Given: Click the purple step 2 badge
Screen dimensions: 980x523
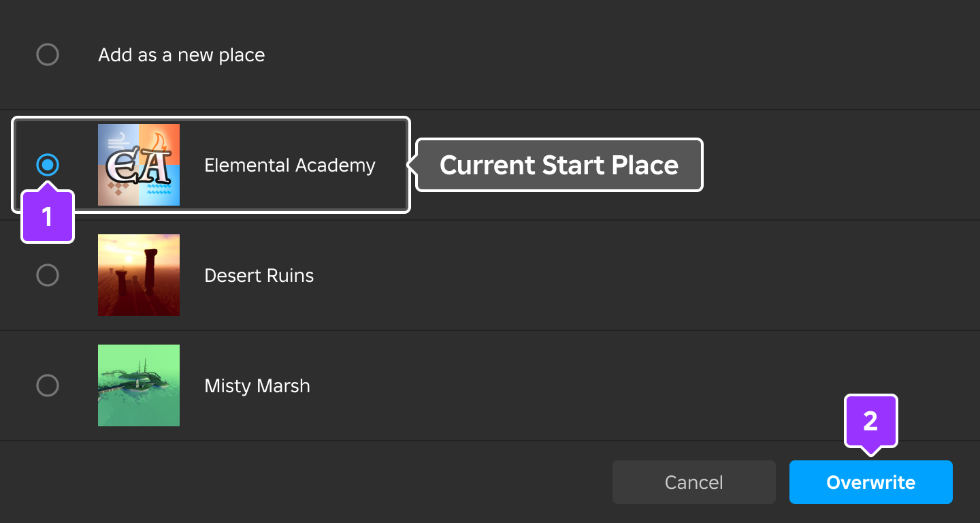Looking at the screenshot, I should click(870, 421).
